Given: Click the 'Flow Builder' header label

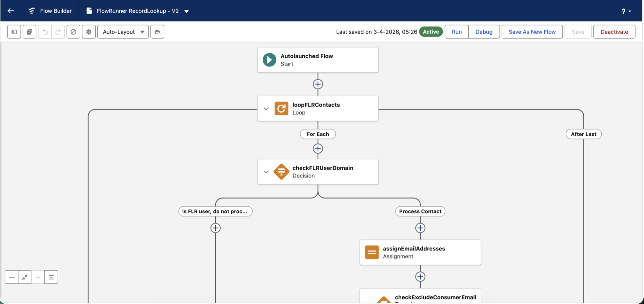Looking at the screenshot, I should (56, 11).
